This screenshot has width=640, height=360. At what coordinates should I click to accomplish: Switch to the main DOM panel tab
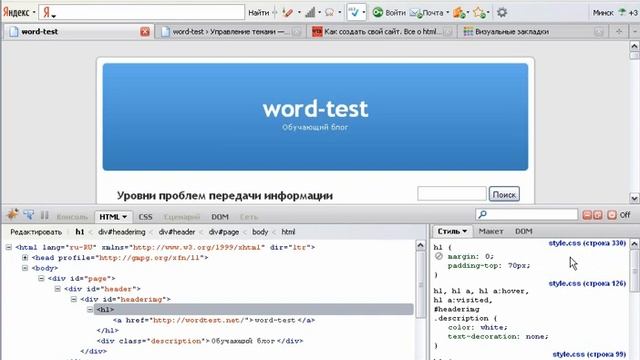click(220, 217)
